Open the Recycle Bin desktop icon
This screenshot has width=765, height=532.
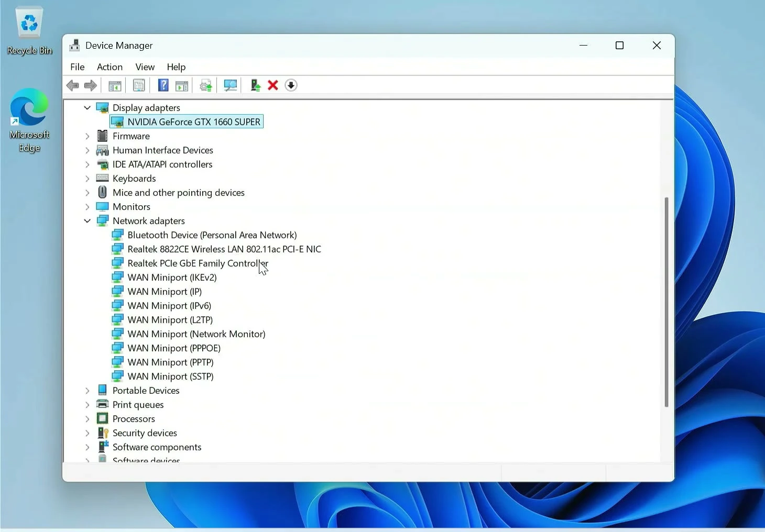pyautogui.click(x=29, y=30)
